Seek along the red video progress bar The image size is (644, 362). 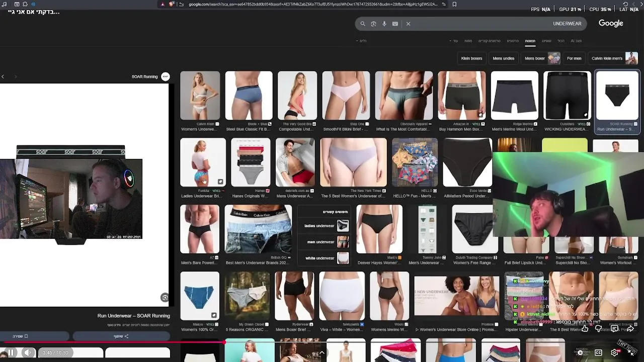point(322,342)
